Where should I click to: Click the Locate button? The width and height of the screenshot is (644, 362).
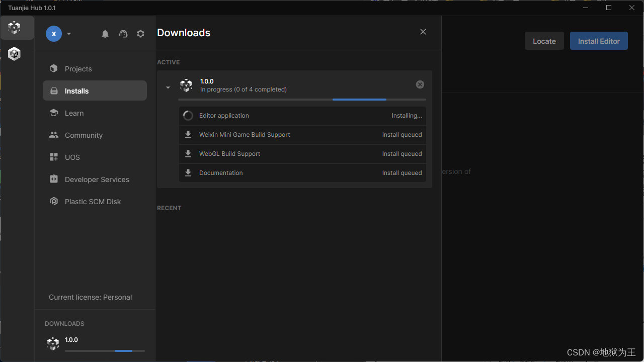[544, 41]
